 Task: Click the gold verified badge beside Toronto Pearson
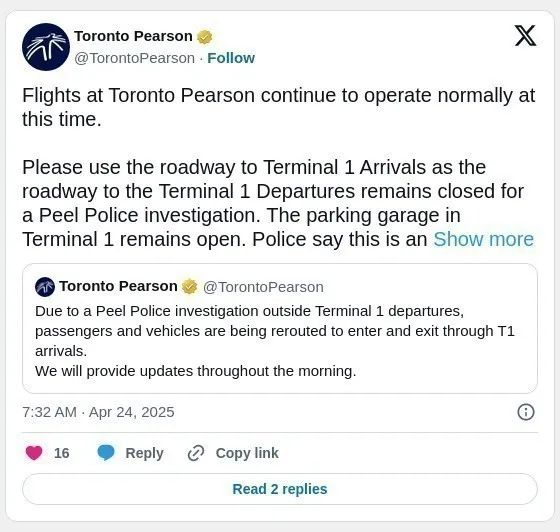tap(205, 37)
